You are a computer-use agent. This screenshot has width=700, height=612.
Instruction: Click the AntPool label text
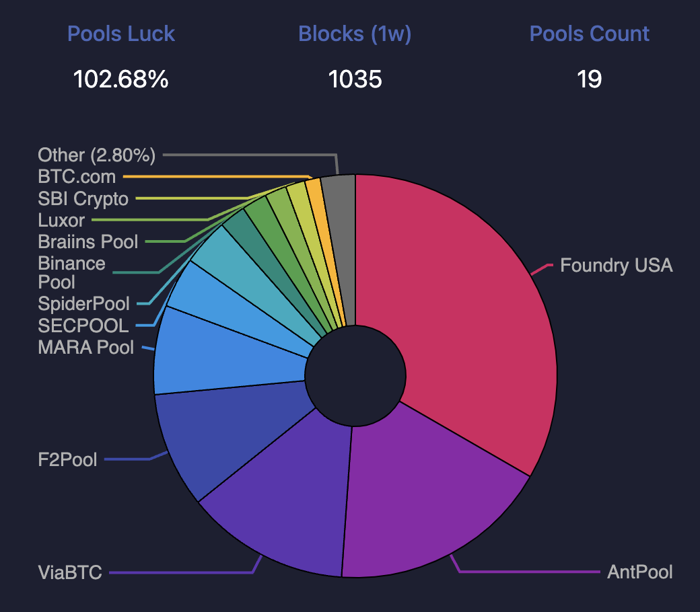pyautogui.click(x=640, y=572)
